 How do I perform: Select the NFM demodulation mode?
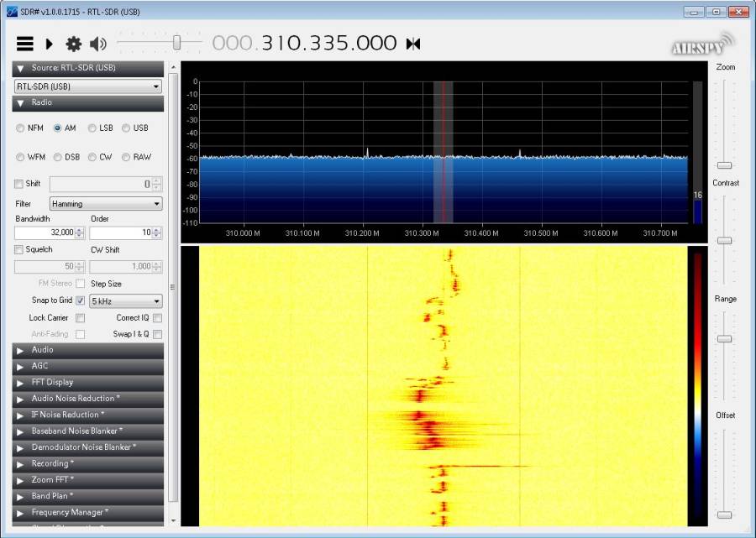(x=19, y=128)
